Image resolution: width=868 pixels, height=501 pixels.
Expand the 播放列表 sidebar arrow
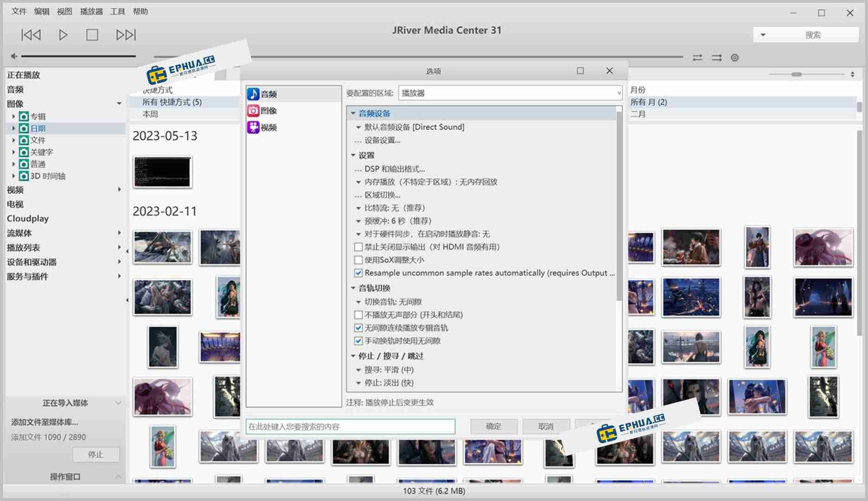(119, 247)
